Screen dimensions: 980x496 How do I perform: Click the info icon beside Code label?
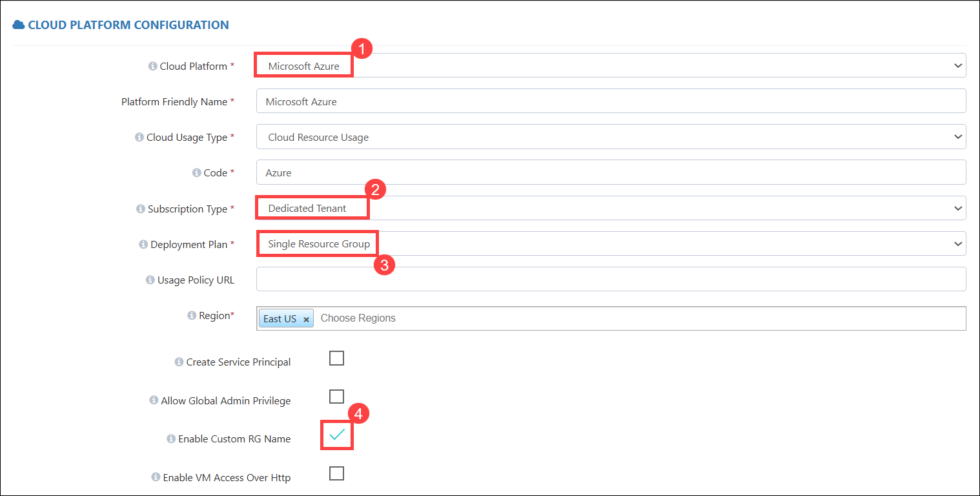[x=196, y=173]
